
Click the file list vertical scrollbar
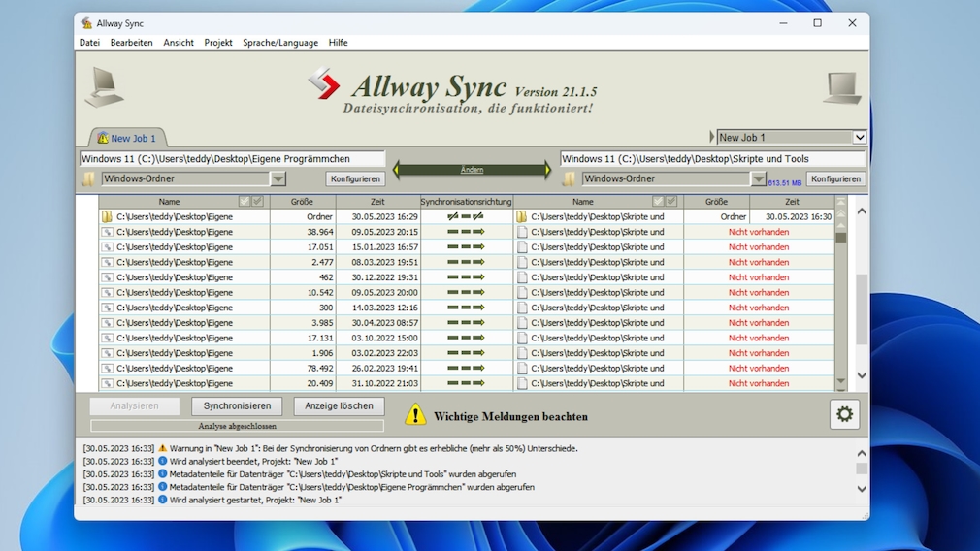(x=861, y=310)
